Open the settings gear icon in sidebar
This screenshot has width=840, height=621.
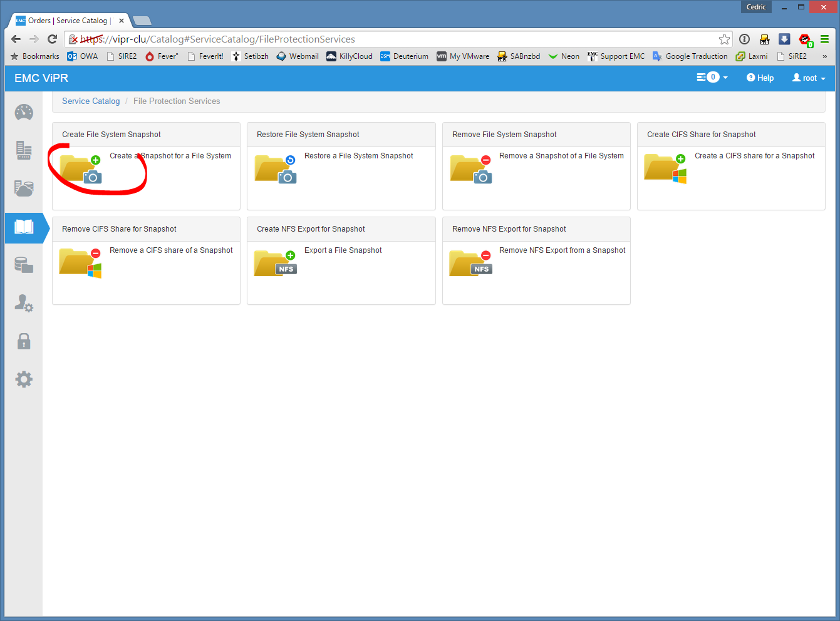tap(24, 379)
